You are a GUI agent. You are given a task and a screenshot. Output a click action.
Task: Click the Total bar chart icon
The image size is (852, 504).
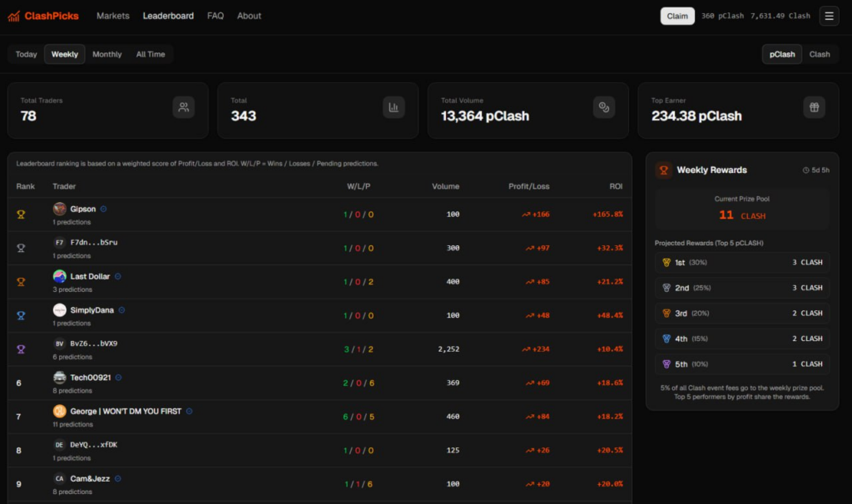394,106
